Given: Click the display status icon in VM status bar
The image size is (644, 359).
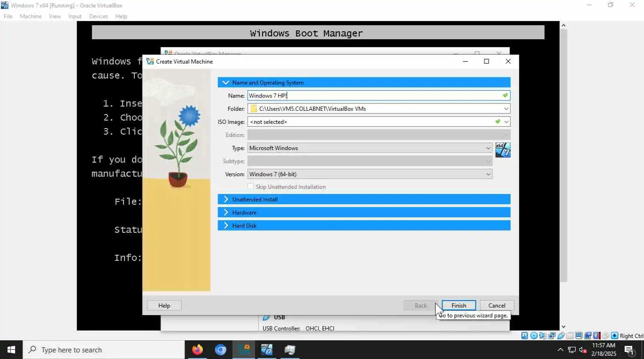Looking at the screenshot, I should [x=578, y=336].
